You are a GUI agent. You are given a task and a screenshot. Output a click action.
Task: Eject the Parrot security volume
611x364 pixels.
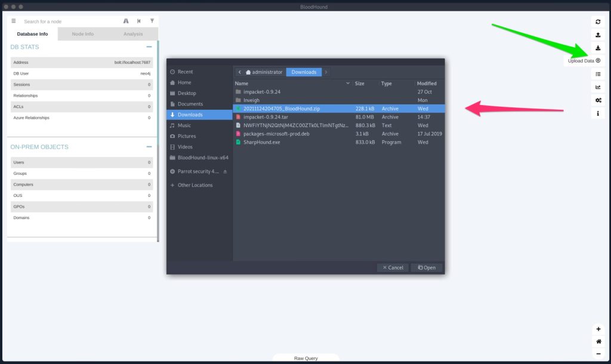[225, 171]
